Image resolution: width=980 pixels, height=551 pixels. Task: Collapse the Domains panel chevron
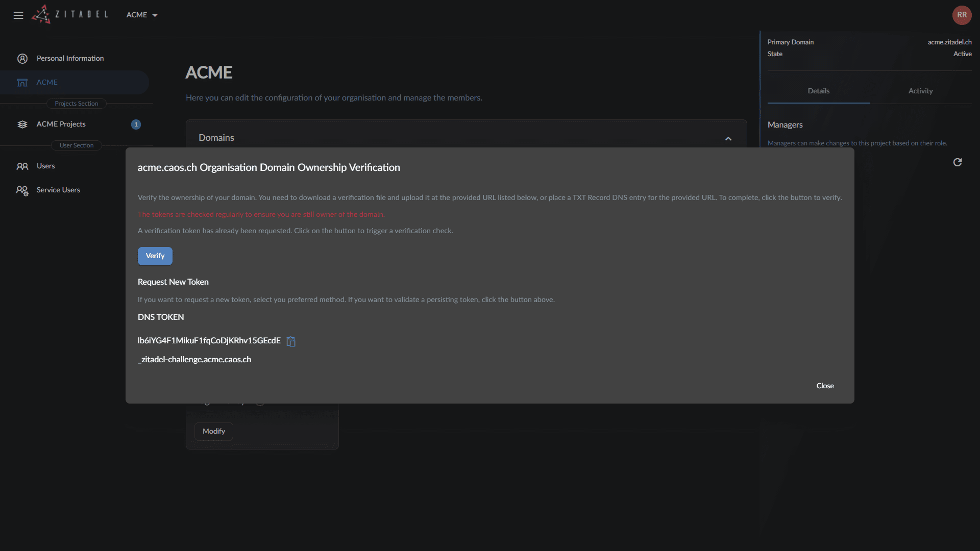coord(728,138)
